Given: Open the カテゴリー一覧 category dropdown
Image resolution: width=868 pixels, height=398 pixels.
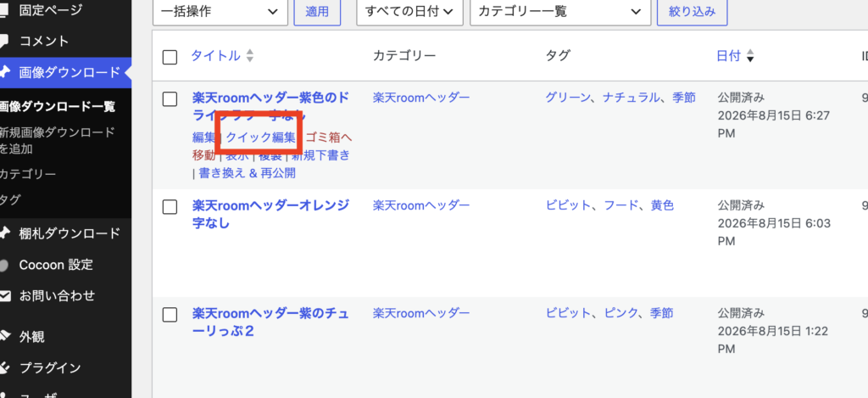Looking at the screenshot, I should (x=560, y=12).
